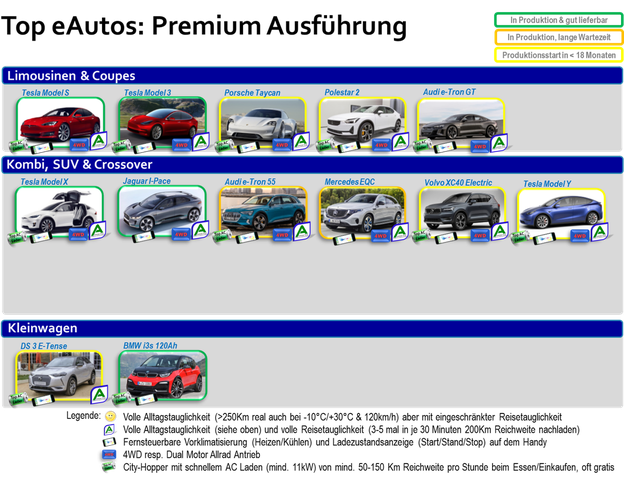The width and height of the screenshot is (624, 479).
Task: Click the 4WD icon in the Legende
Action: [109, 454]
